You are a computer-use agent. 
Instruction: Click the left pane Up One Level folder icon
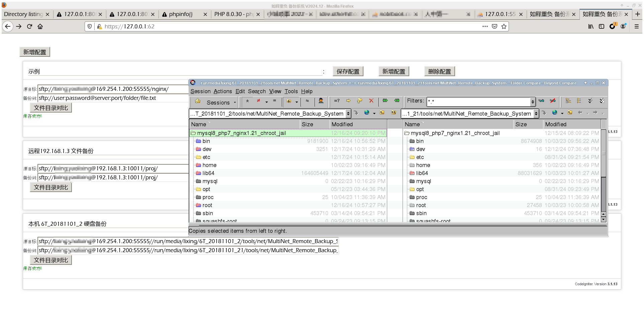click(x=382, y=113)
